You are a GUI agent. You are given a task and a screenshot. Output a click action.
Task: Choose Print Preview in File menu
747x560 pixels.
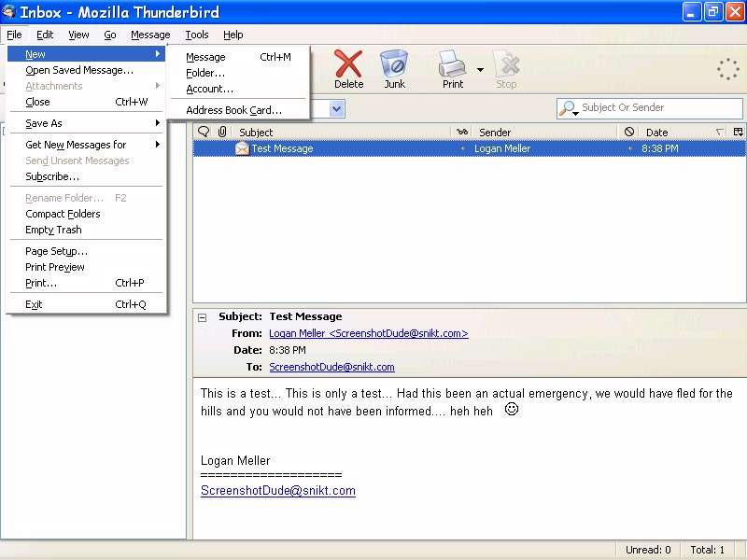(86, 267)
